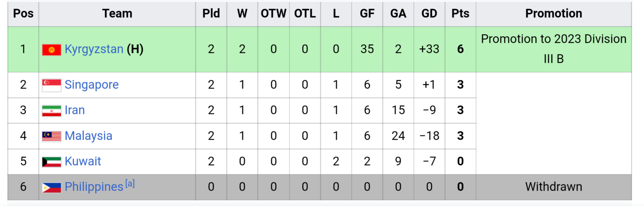644x206 pixels.
Task: Click the Kyrgyzstan flag icon
Action: pos(51,49)
